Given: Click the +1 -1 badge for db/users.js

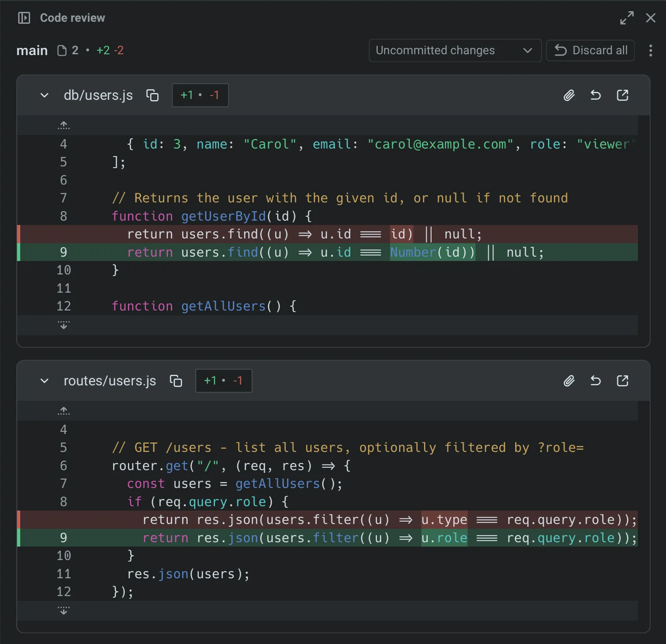Looking at the screenshot, I should pos(200,95).
